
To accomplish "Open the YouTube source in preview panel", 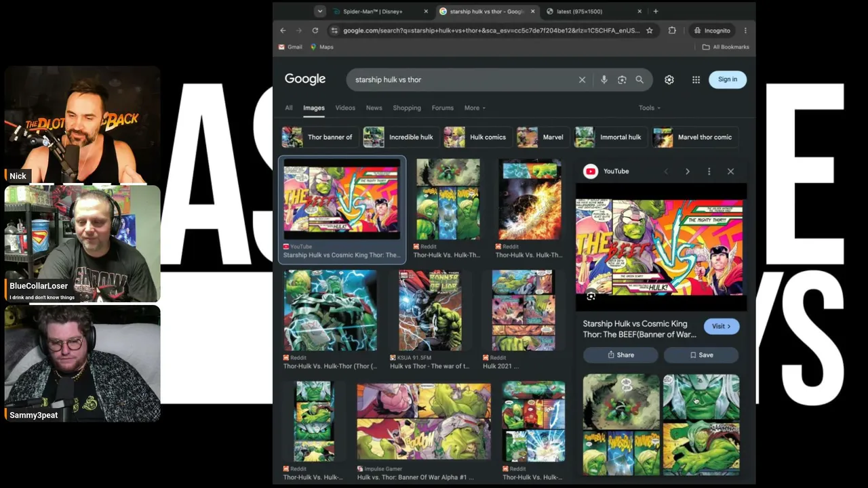I will tap(607, 171).
